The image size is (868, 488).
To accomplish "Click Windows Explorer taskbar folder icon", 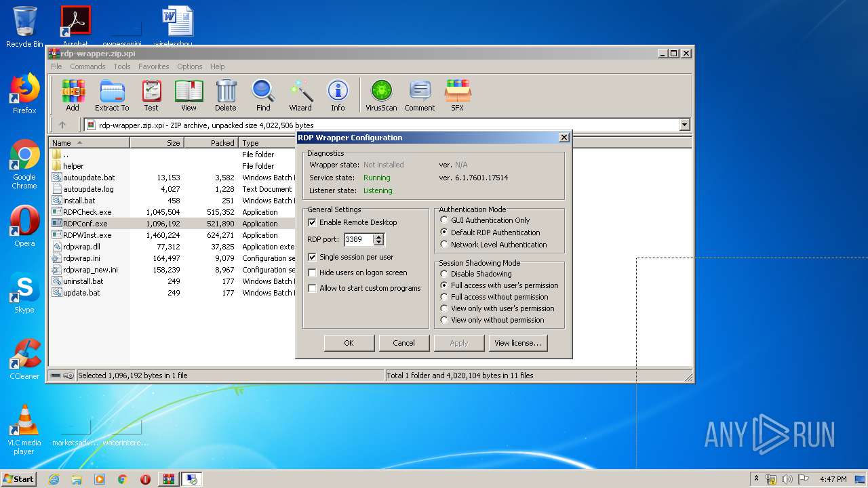I will (x=77, y=479).
